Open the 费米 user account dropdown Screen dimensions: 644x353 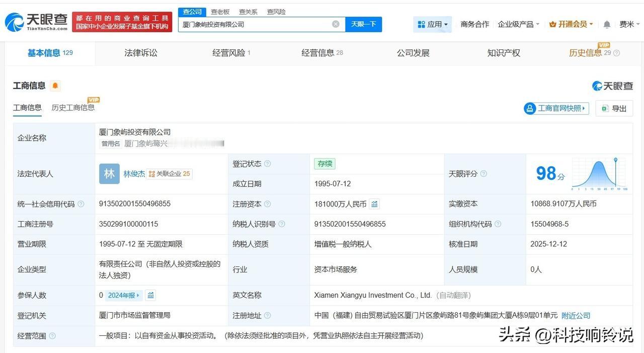(x=629, y=24)
